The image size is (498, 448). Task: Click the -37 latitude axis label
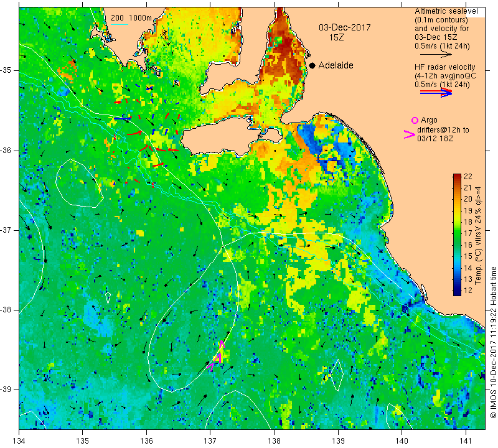click(x=6, y=230)
